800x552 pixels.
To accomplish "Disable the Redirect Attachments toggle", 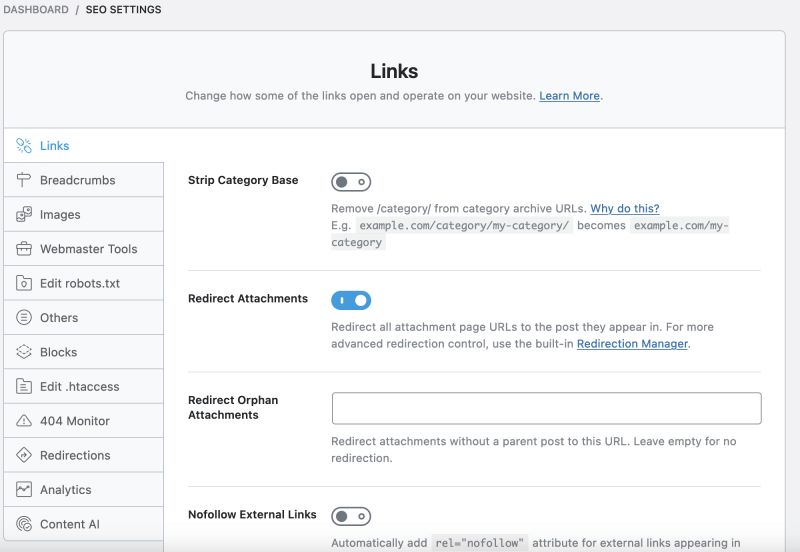I will click(351, 300).
